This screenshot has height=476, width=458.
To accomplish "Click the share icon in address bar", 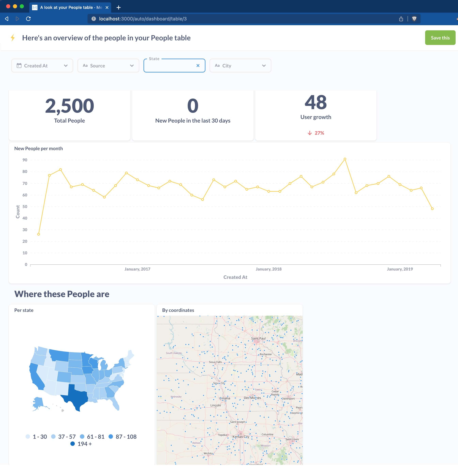I will coord(401,19).
